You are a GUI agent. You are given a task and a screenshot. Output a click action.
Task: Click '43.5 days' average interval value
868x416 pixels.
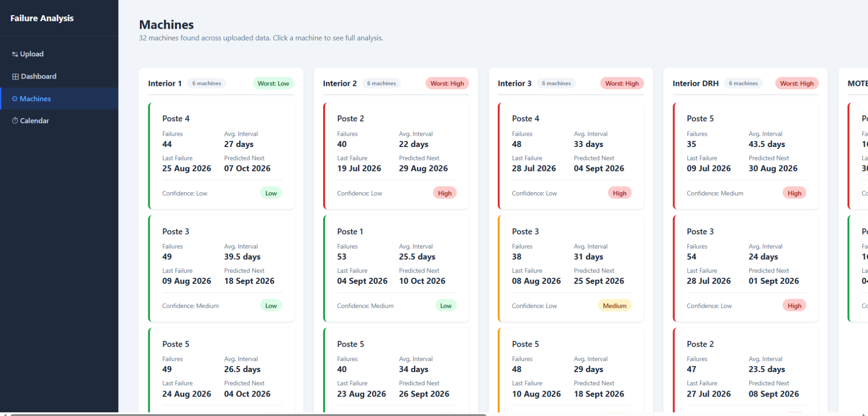pos(767,144)
